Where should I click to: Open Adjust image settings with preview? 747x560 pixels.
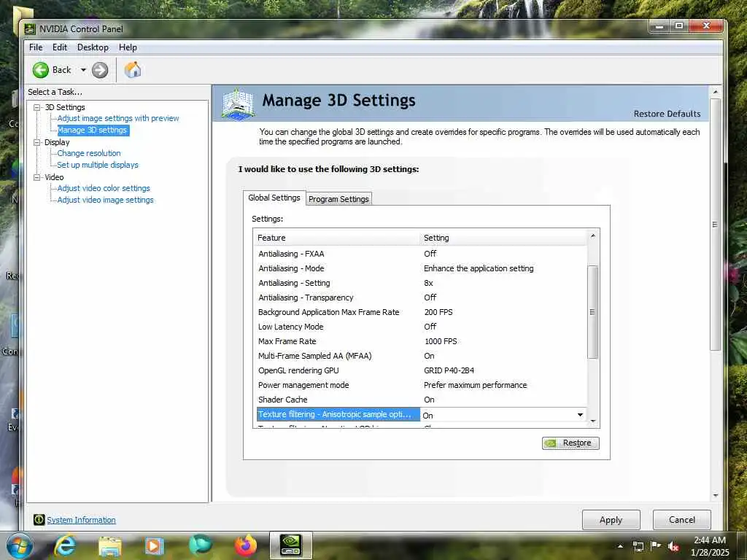(x=118, y=118)
